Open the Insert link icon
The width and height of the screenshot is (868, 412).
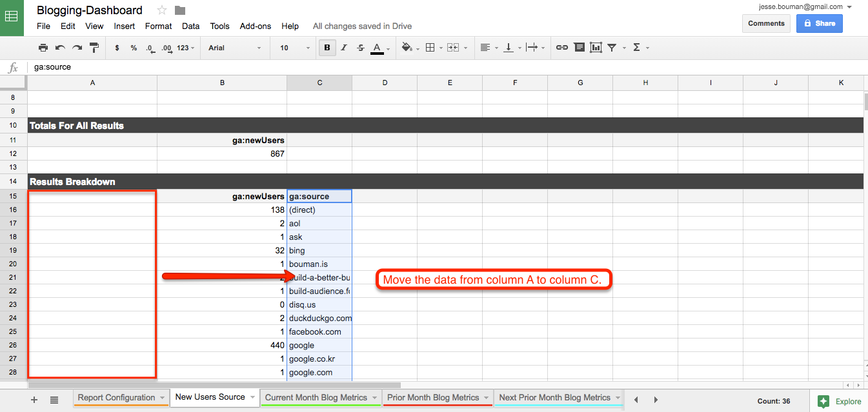(x=561, y=47)
